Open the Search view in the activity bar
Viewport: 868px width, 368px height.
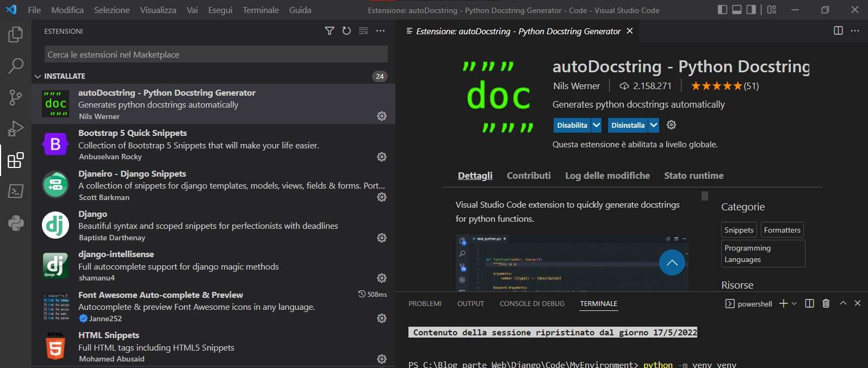point(16,66)
